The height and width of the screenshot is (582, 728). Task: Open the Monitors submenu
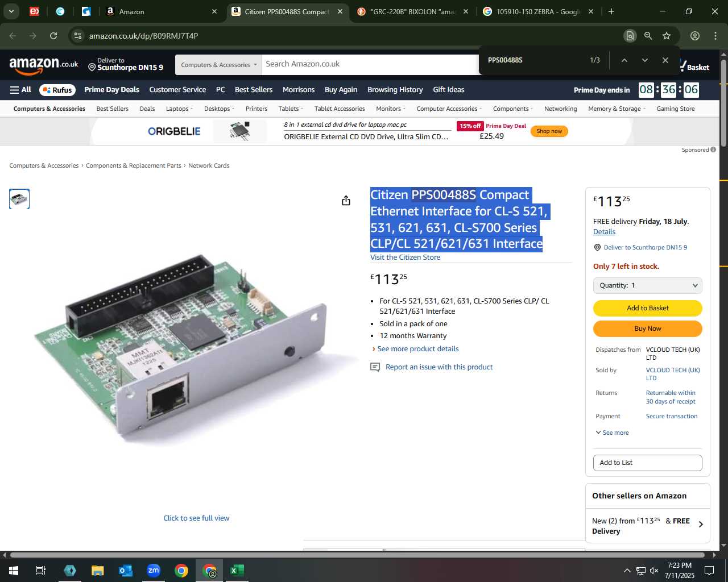coord(391,109)
